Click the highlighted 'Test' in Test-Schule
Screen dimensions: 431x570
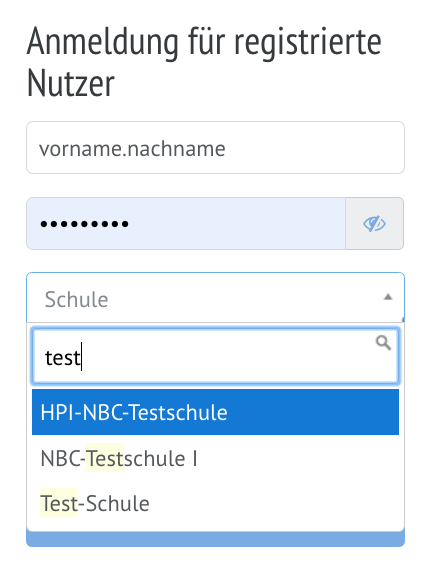click(59, 503)
